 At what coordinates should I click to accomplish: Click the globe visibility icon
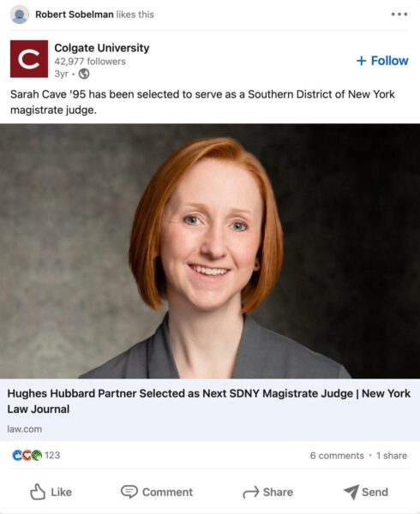click(84, 74)
